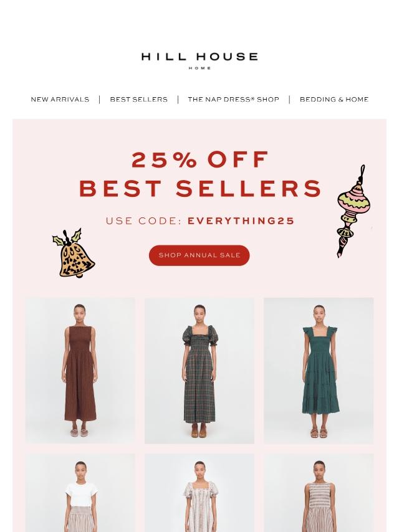The height and width of the screenshot is (532, 399).
Task: Click the pink hanging ornament illustration
Action: pos(353,211)
